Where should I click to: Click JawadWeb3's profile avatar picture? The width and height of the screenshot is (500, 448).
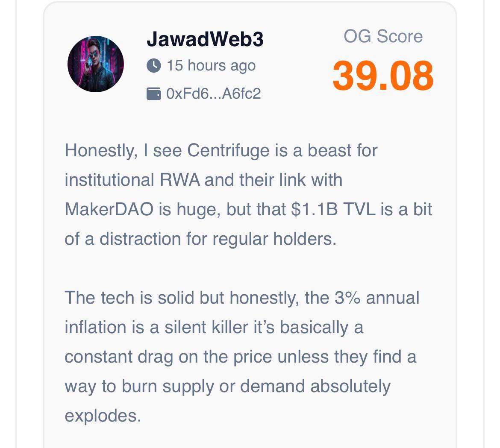point(96,64)
